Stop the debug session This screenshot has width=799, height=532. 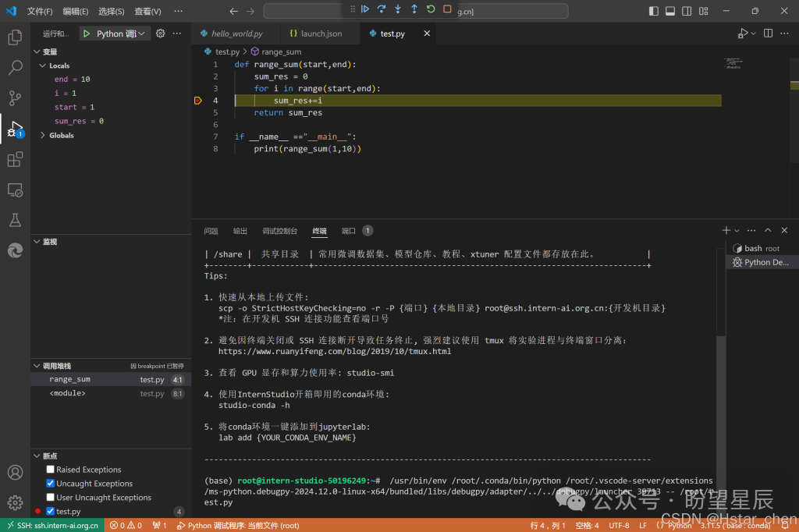pos(447,9)
